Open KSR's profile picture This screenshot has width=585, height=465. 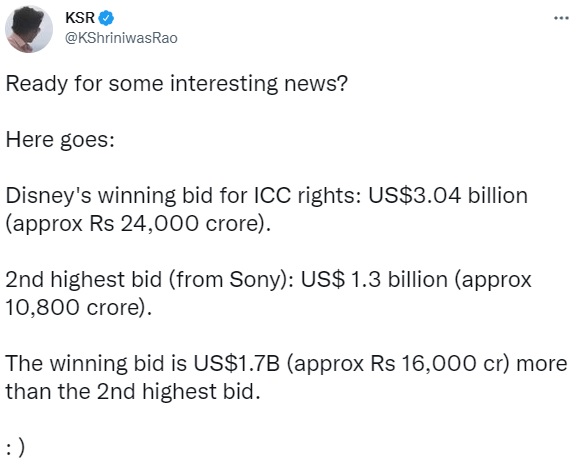[29, 29]
